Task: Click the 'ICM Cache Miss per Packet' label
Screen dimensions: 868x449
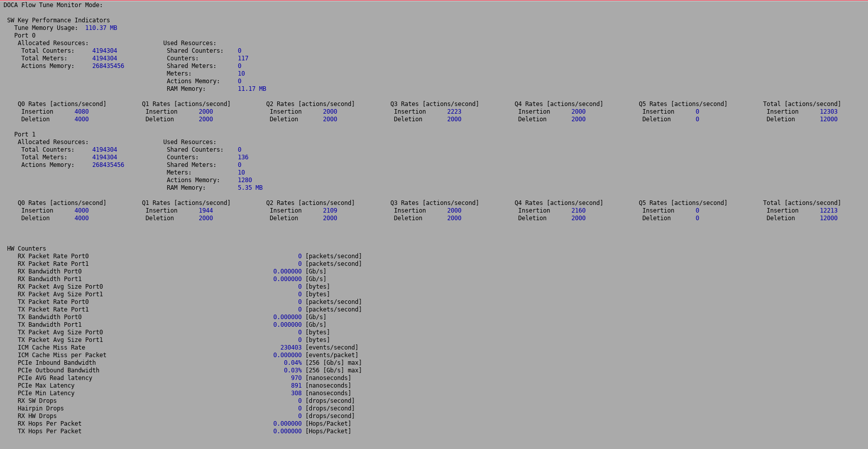Action: [62, 355]
